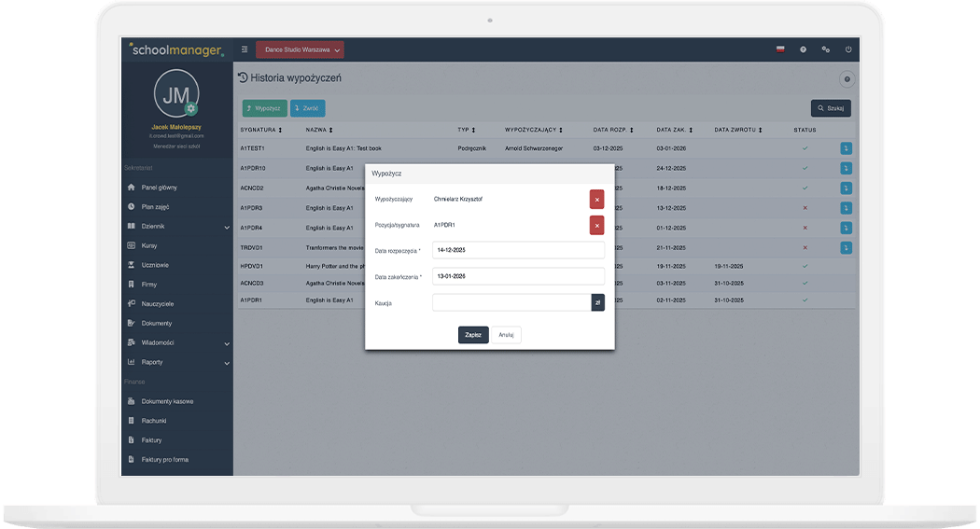Click the Polish flag language icon

tap(780, 49)
